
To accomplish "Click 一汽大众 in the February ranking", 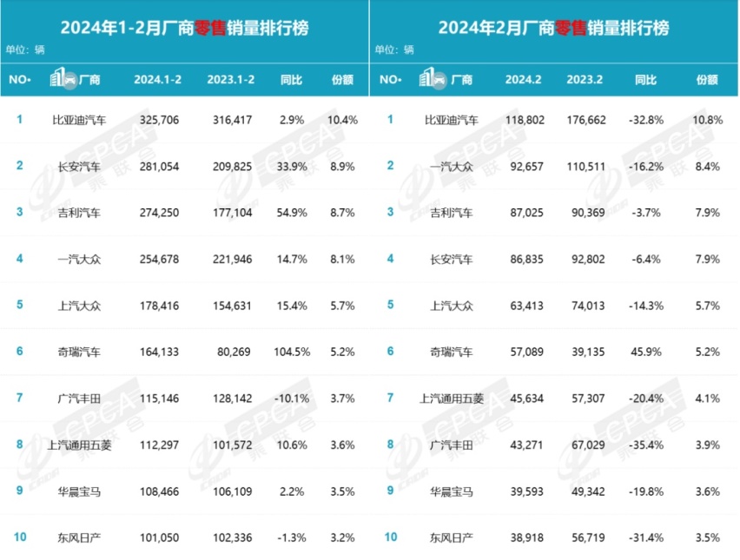I will coord(451,167).
